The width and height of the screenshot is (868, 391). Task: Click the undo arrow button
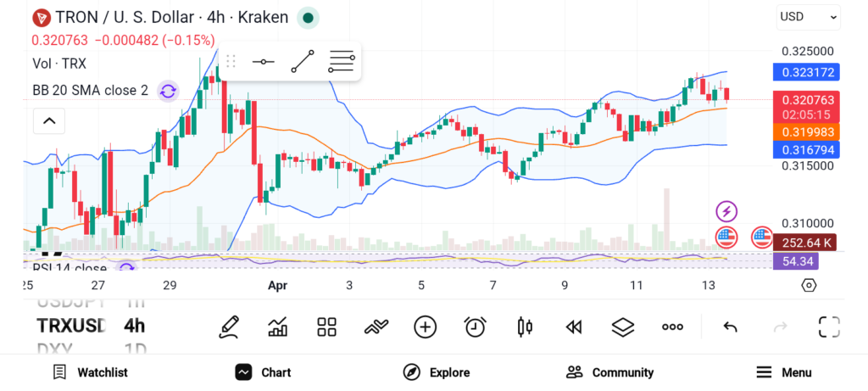(x=730, y=327)
